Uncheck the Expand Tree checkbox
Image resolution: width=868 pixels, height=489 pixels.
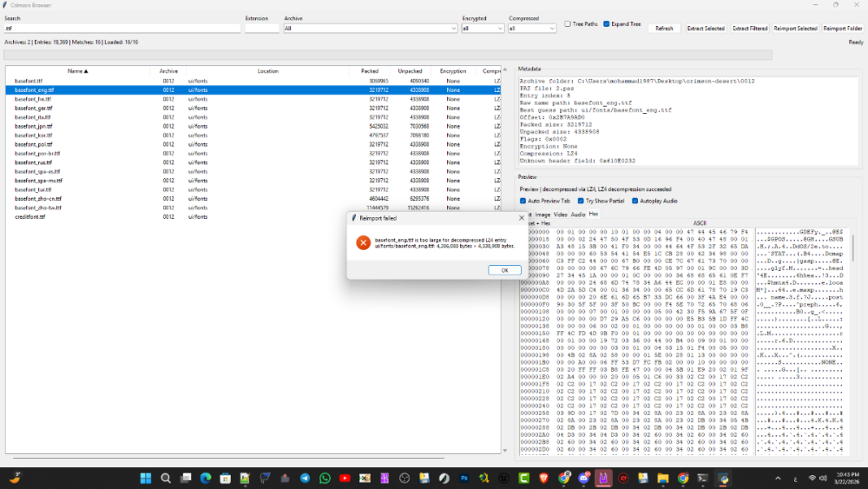(606, 23)
